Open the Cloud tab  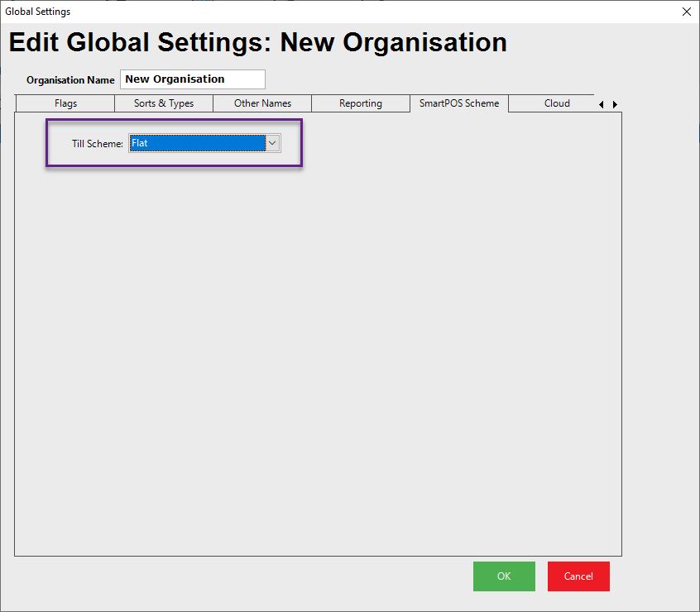point(556,103)
